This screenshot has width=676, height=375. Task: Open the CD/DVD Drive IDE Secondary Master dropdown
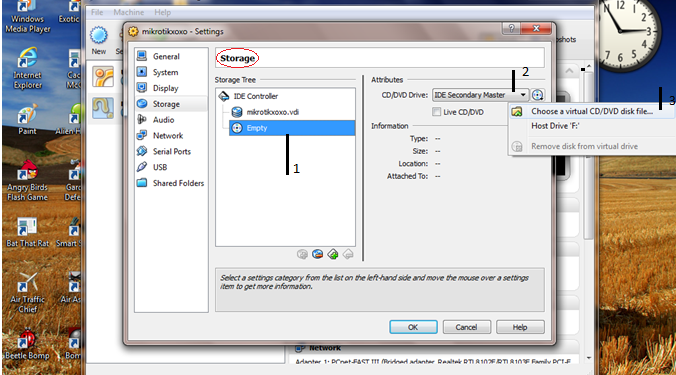[x=480, y=95]
